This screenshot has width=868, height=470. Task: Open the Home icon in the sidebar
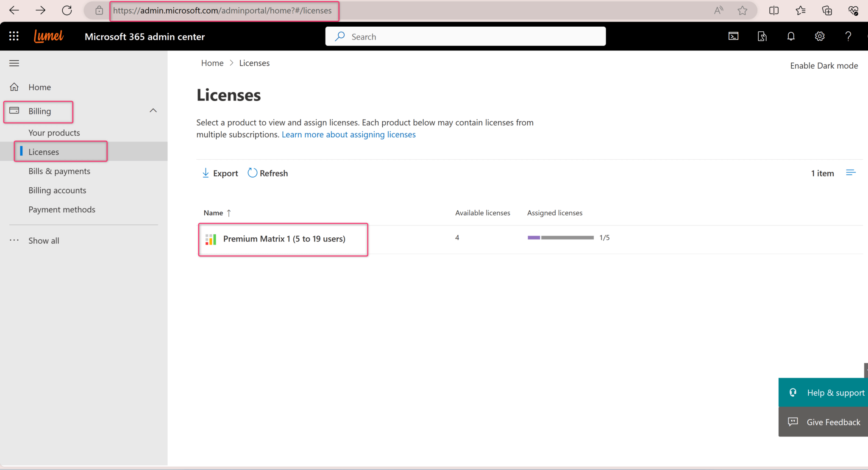pyautogui.click(x=14, y=87)
